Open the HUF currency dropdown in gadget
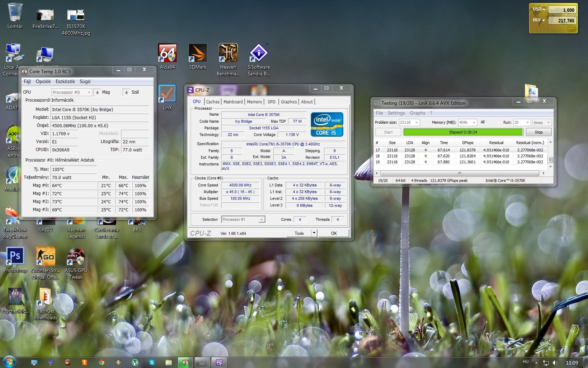 point(539,20)
